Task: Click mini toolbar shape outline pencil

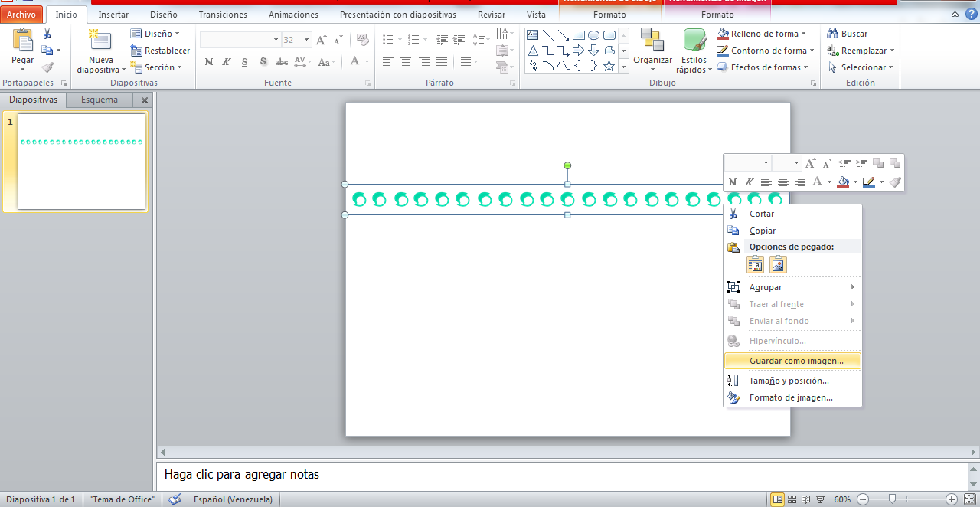Action: coord(867,182)
